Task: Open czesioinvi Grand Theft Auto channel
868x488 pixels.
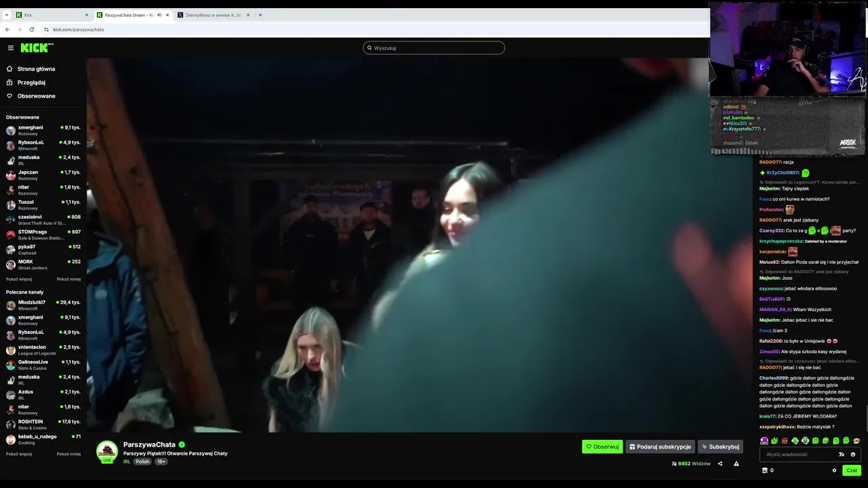Action: point(43,220)
